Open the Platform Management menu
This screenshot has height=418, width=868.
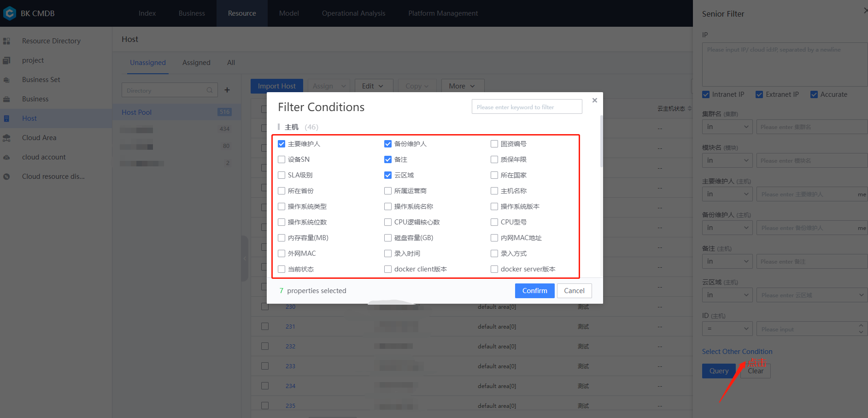[x=443, y=13]
